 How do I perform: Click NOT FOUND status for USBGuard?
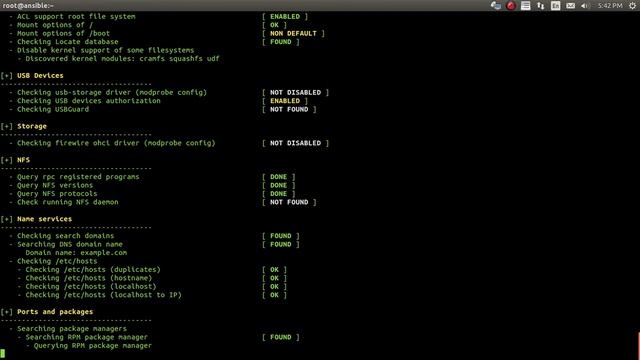pos(289,109)
